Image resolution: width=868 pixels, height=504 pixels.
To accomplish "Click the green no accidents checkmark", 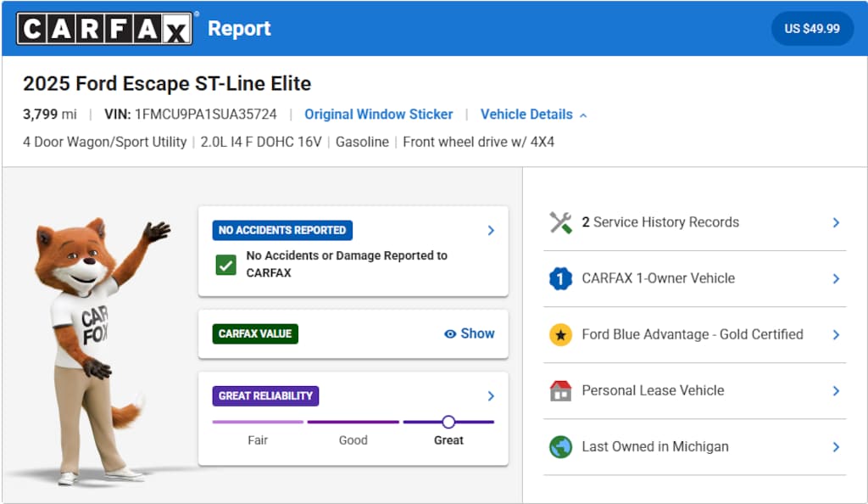I will point(225,265).
